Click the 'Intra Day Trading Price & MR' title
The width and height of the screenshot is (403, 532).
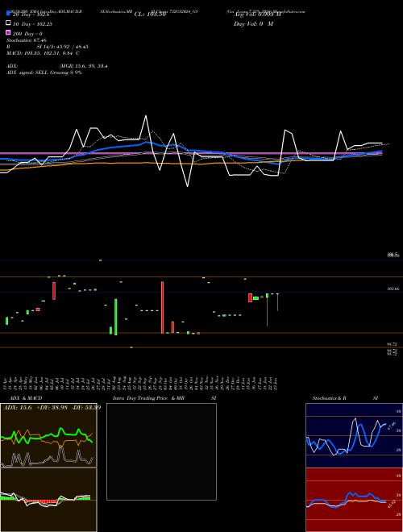pyautogui.click(x=148, y=398)
